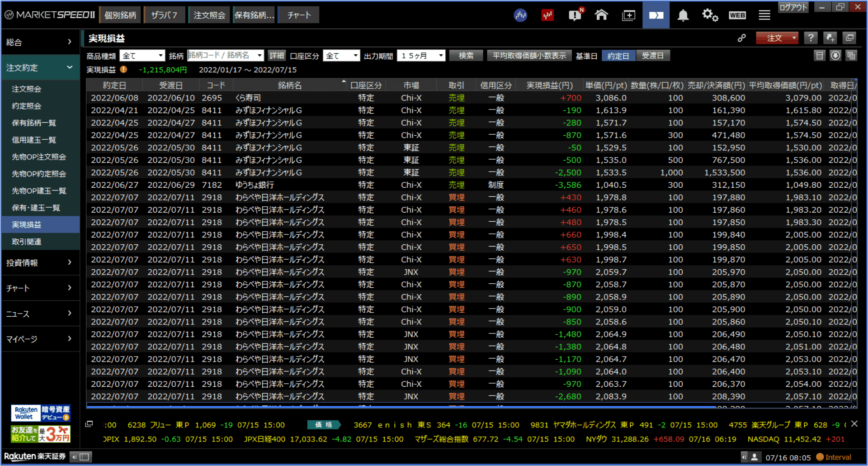Open the 銘柄 code/name combo box
The image size is (868, 466).
[x=226, y=55]
